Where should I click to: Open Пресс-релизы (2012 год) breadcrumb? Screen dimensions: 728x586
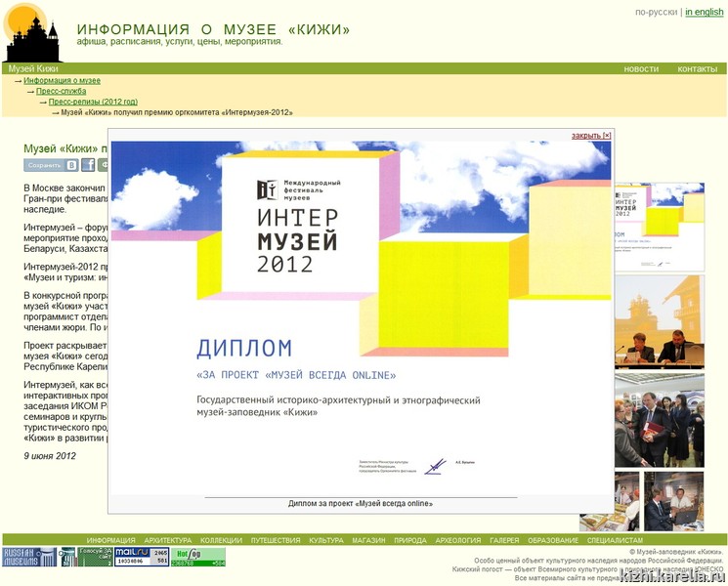click(x=93, y=102)
